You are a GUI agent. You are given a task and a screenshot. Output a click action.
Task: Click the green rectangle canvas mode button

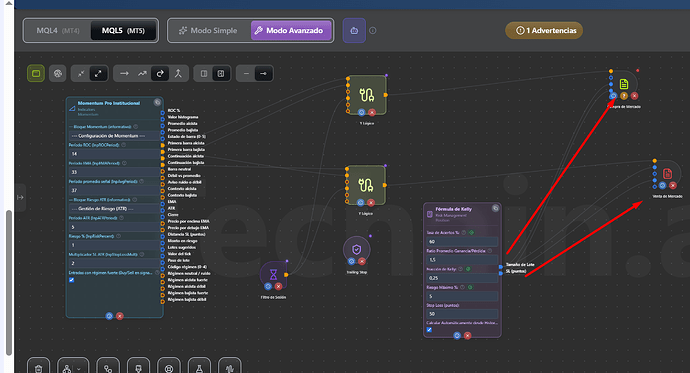36,73
